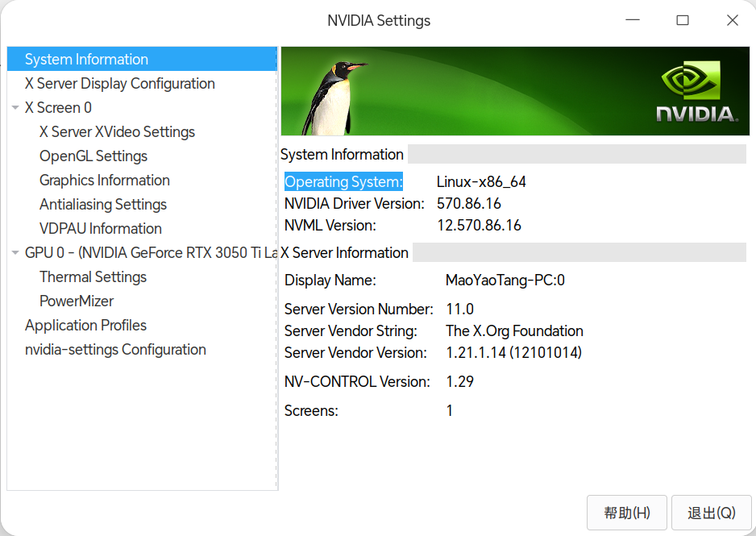Click the Linux-x86_64 value
The width and height of the screenshot is (756, 536).
click(x=481, y=181)
